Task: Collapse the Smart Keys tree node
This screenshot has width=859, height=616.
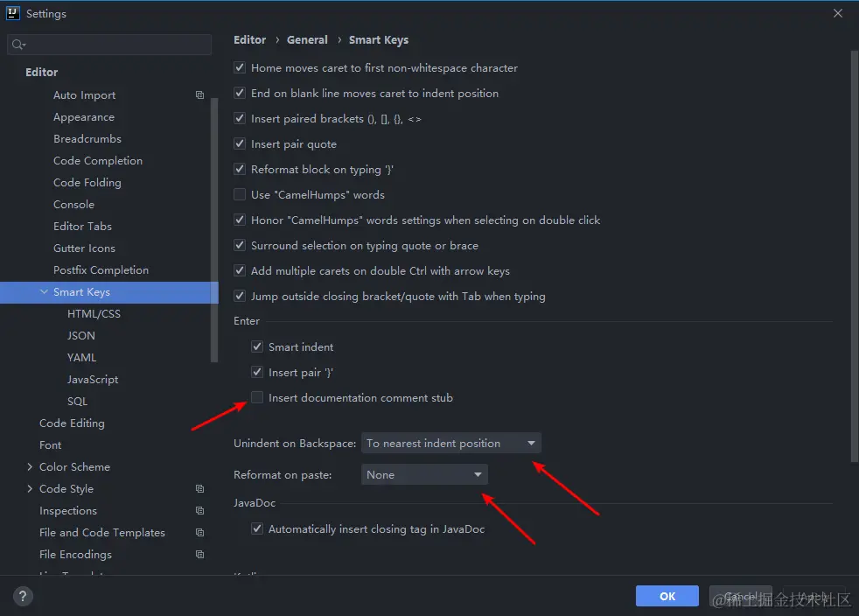Action: (44, 292)
